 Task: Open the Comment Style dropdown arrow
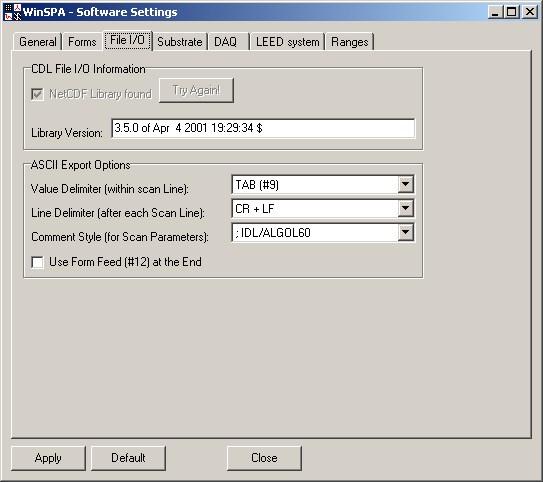point(406,232)
